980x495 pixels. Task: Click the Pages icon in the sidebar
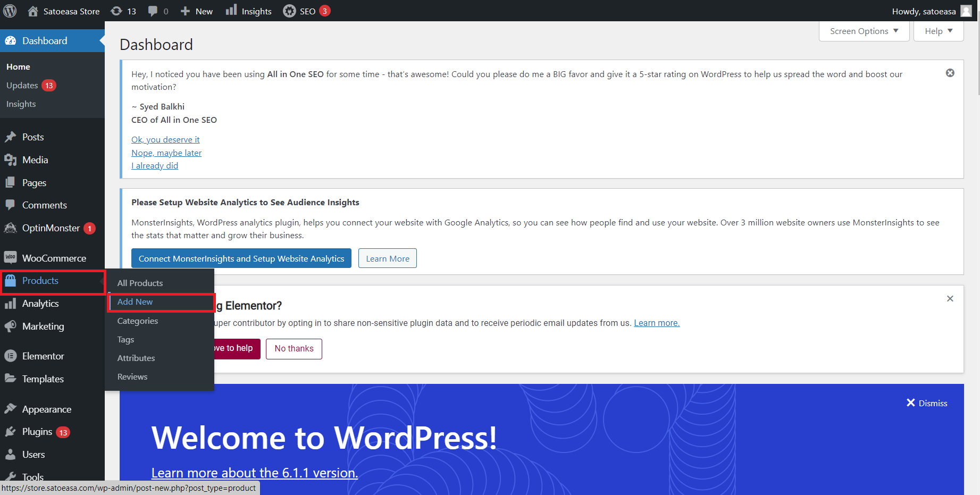11,182
